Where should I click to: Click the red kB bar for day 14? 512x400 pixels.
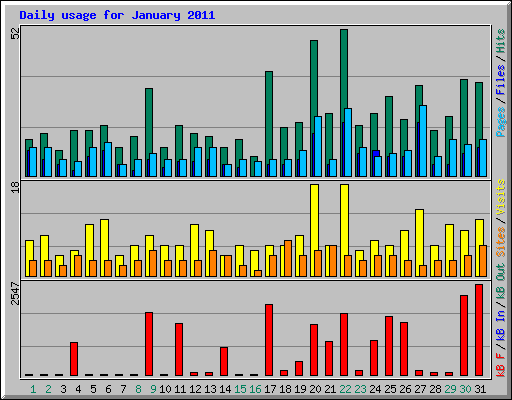(224, 361)
